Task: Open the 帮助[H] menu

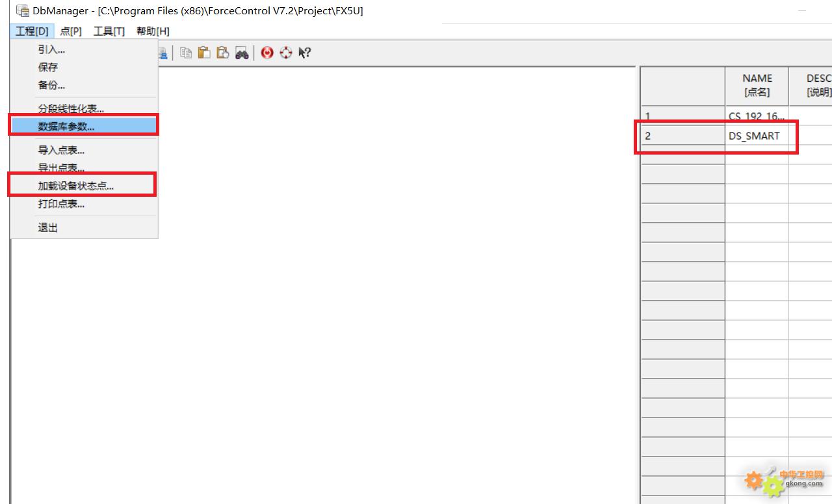Action: click(153, 31)
